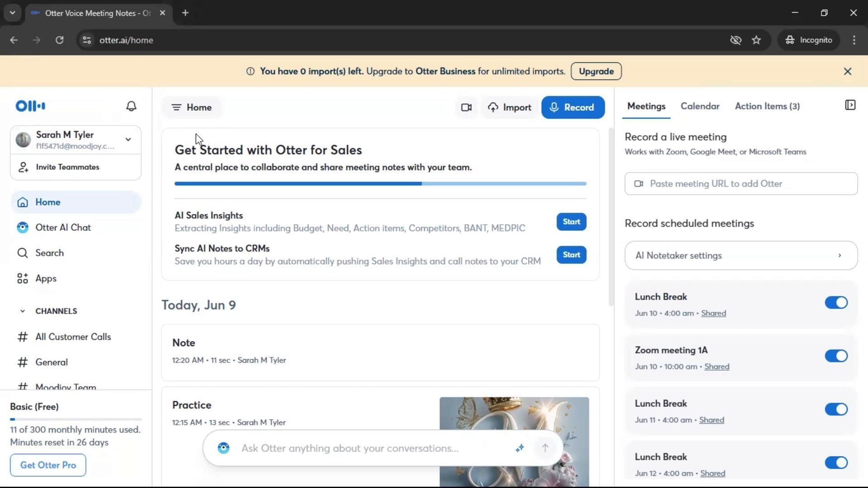This screenshot has width=868, height=488.
Task: Open Search in the left sidebar
Action: pyautogui.click(x=49, y=253)
